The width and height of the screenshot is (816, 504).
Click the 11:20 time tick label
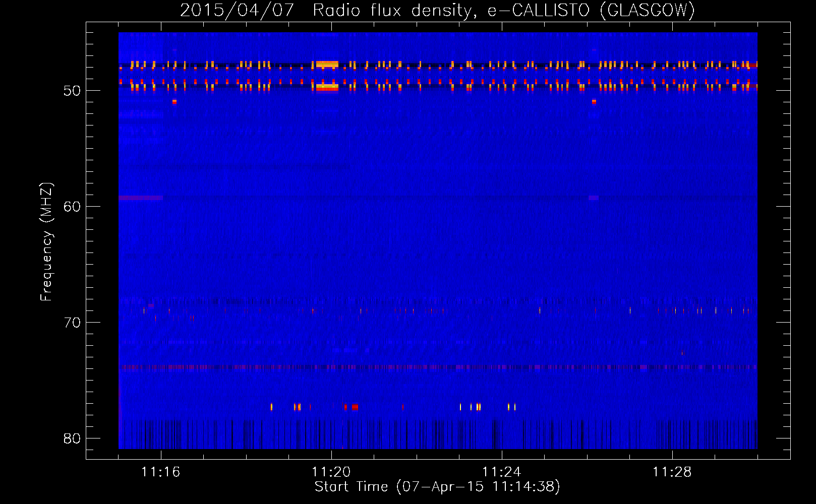tap(331, 472)
